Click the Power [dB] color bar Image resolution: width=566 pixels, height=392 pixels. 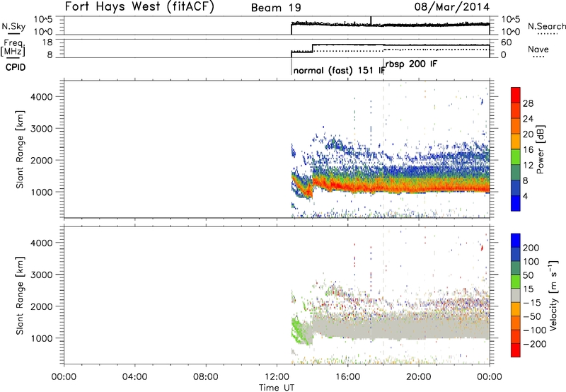tap(516, 149)
